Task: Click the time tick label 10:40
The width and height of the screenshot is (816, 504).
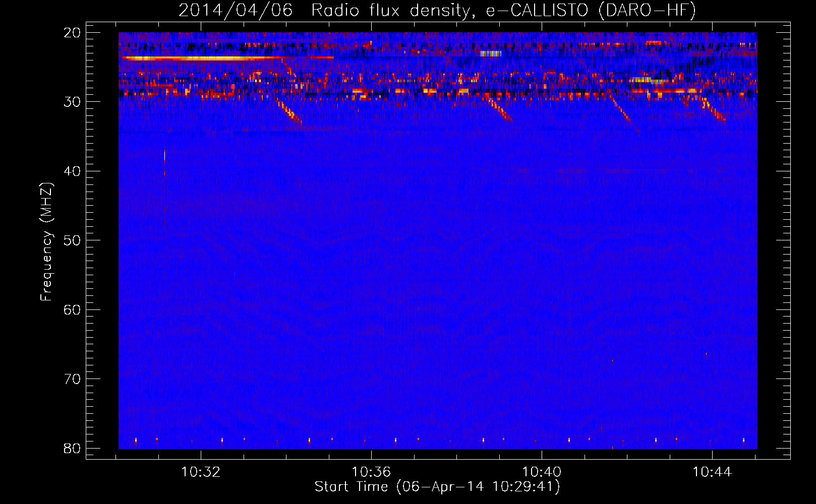Action: click(542, 472)
